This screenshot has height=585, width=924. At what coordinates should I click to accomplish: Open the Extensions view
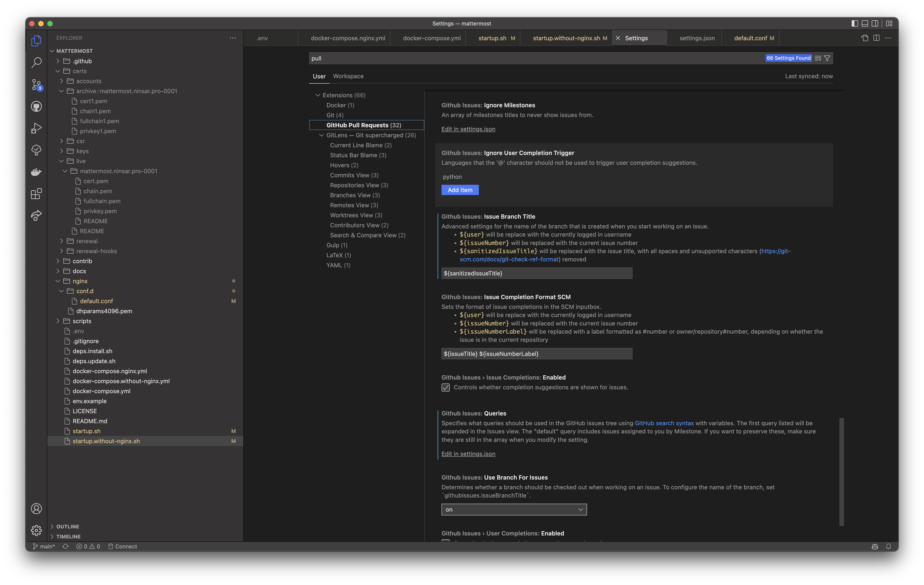[x=36, y=194]
